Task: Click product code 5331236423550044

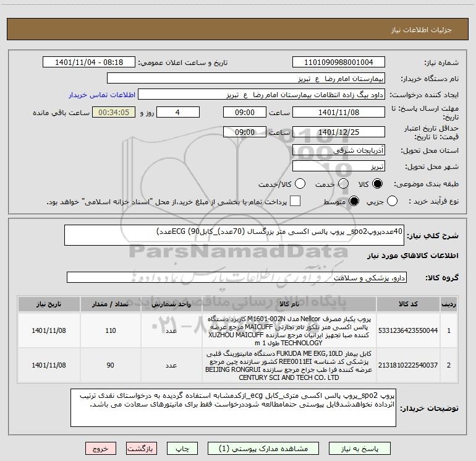Action: coord(408,330)
